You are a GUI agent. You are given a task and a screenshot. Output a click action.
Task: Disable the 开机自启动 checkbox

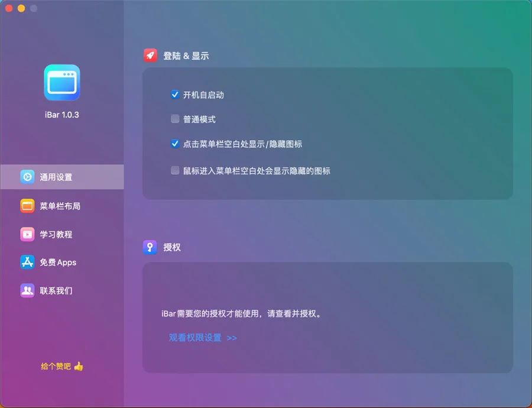[x=175, y=95]
